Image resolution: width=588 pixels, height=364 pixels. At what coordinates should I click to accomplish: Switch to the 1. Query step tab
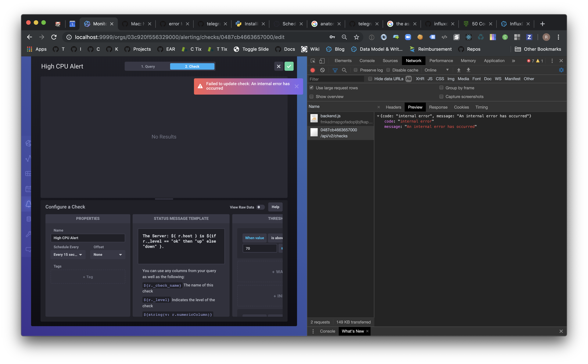[x=148, y=66]
